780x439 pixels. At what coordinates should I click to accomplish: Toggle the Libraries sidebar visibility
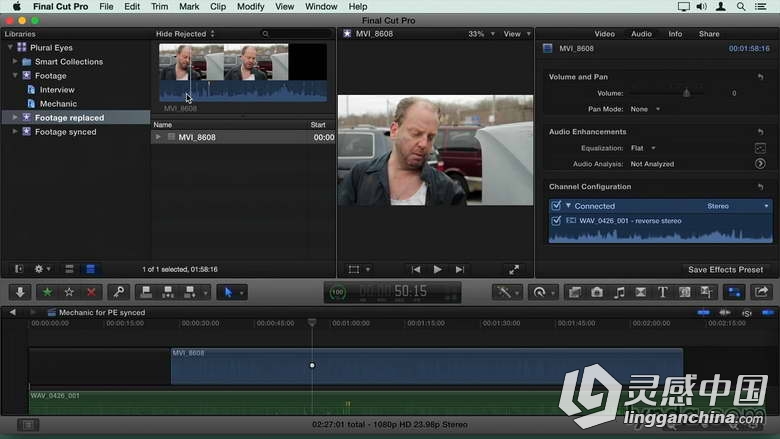coord(19,269)
